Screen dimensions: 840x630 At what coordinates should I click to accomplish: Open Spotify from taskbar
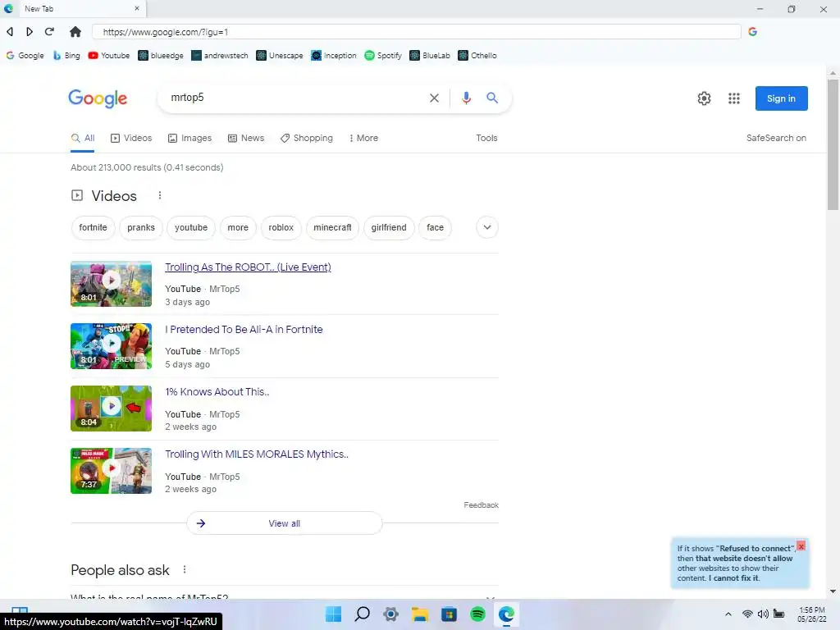477,614
